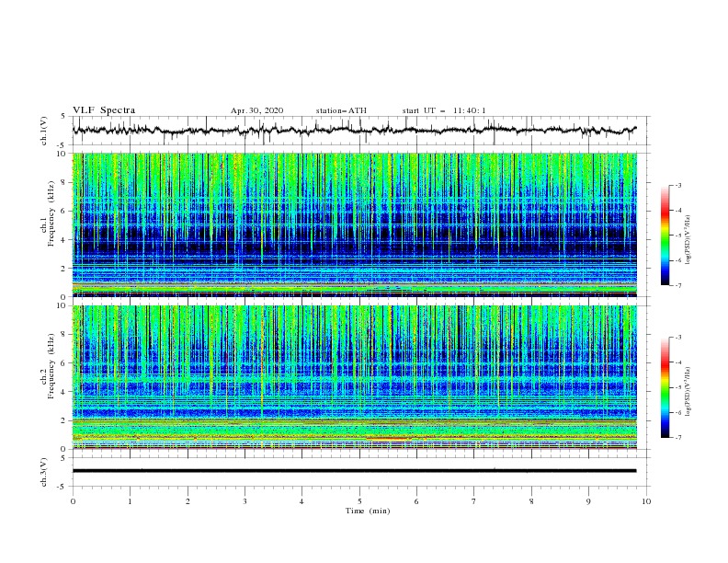Click the "ch.1 Frequency (kHz)" axis label
Viewport: 728px width, 563px height.
click(48, 213)
